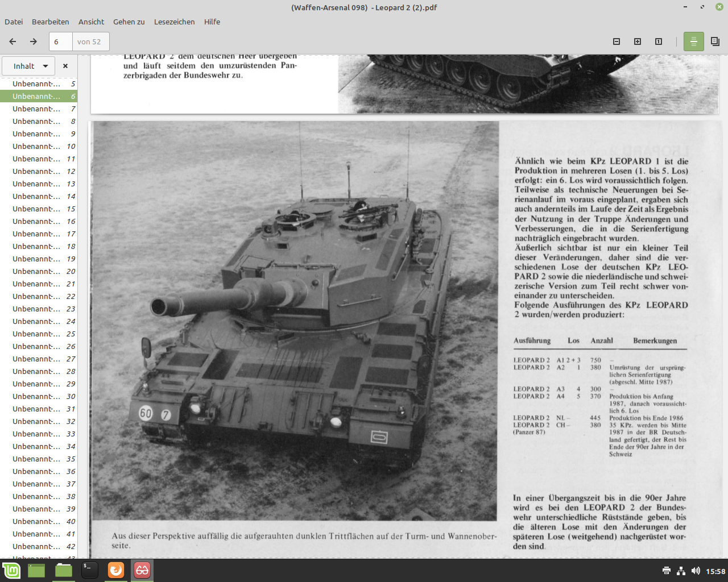Select outline entry for page 30
The image size is (728, 582).
[39, 396]
